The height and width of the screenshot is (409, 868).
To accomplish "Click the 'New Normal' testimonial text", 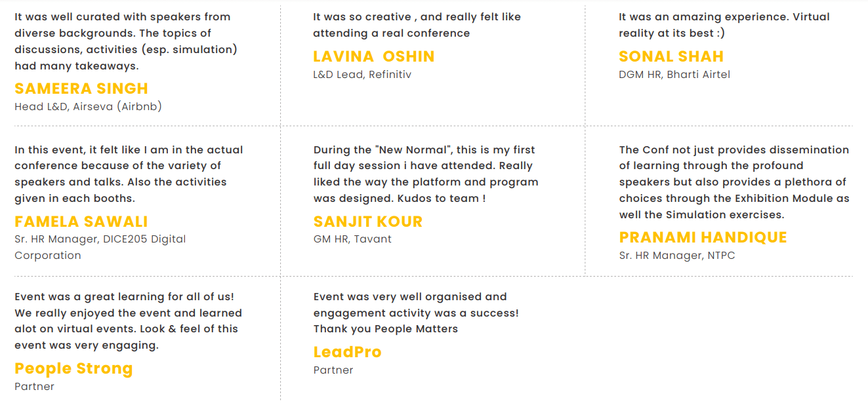I will pyautogui.click(x=426, y=174).
